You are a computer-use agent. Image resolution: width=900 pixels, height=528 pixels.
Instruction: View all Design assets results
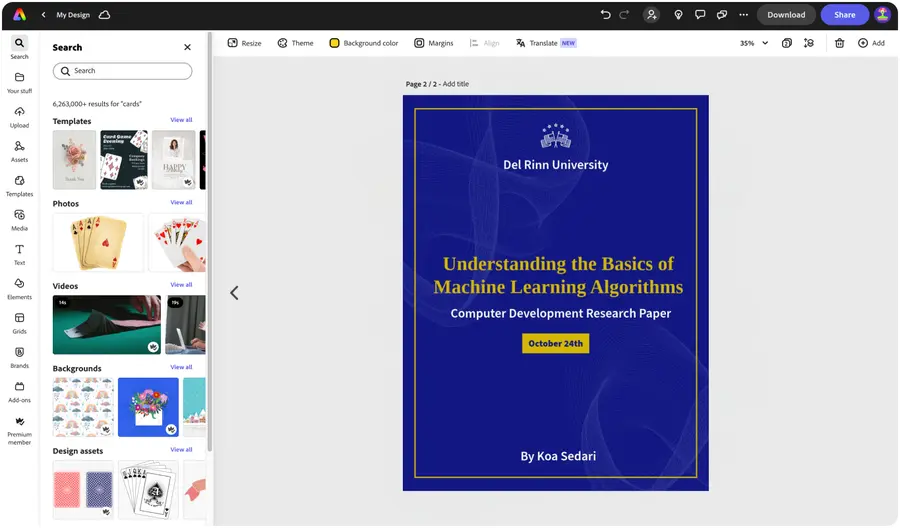[x=181, y=450]
